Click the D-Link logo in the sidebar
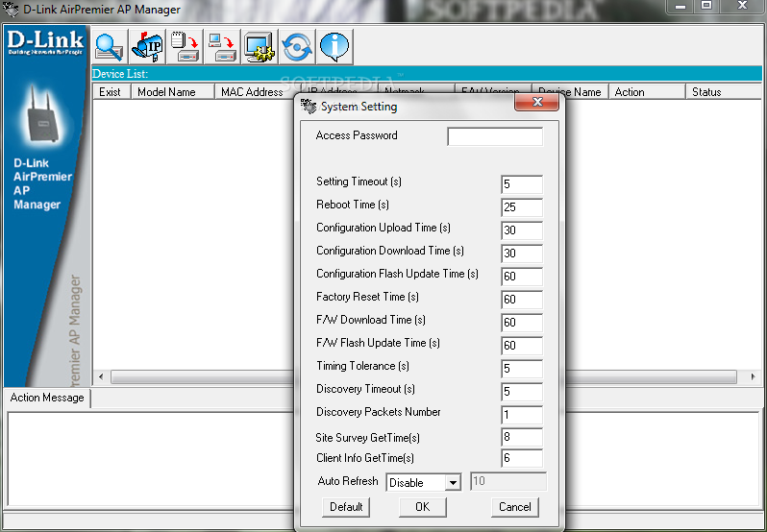The width and height of the screenshot is (767, 532). tap(45, 42)
